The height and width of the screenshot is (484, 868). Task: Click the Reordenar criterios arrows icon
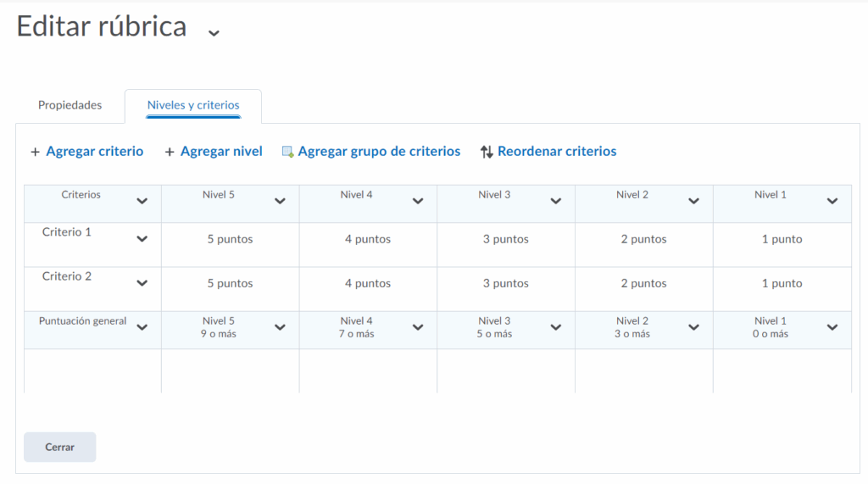pos(487,152)
